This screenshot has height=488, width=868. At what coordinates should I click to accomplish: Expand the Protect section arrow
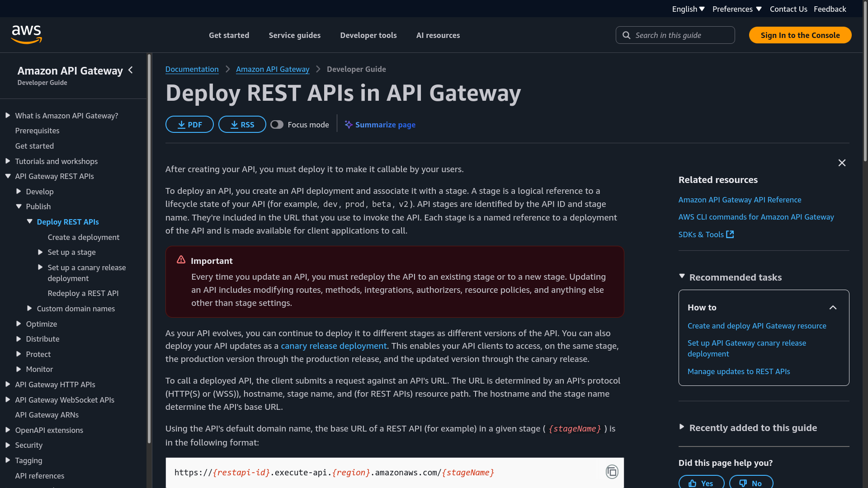tap(19, 354)
